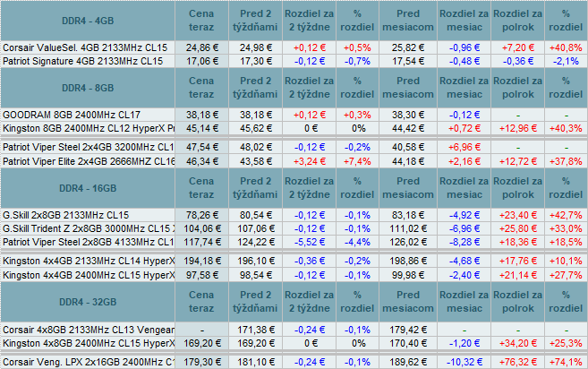Viewport: 588px width, 369px height.
Task: Click two-weeks-ago price 43,58 €
Action: (256, 161)
